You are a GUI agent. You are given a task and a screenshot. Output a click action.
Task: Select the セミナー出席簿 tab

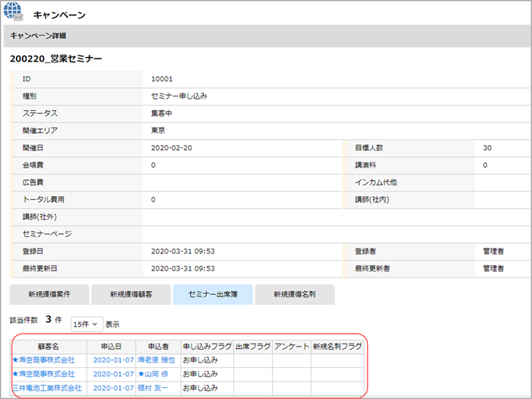pos(213,294)
